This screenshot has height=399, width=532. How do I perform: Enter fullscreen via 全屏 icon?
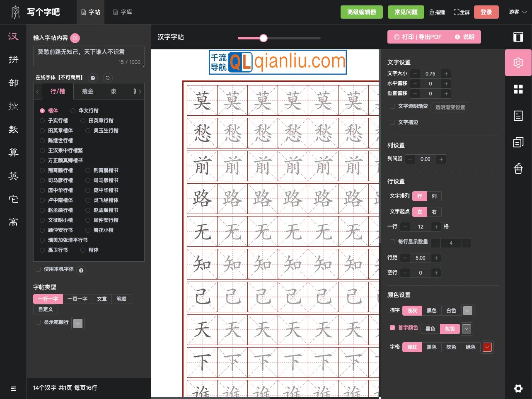[x=462, y=12]
